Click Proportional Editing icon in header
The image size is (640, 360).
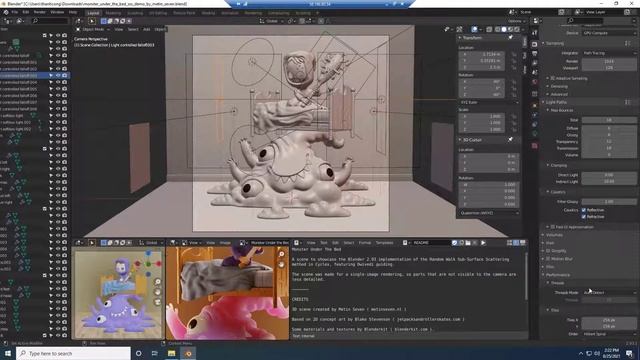(321, 21)
